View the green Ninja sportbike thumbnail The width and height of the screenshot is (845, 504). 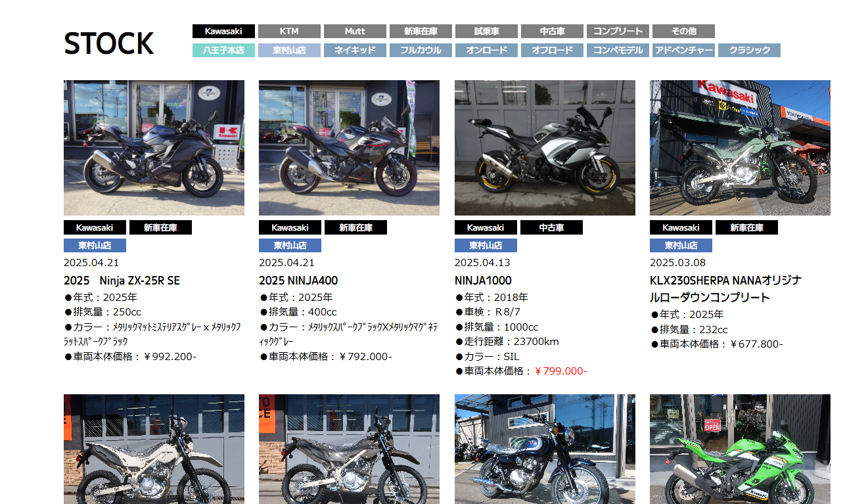(x=740, y=449)
